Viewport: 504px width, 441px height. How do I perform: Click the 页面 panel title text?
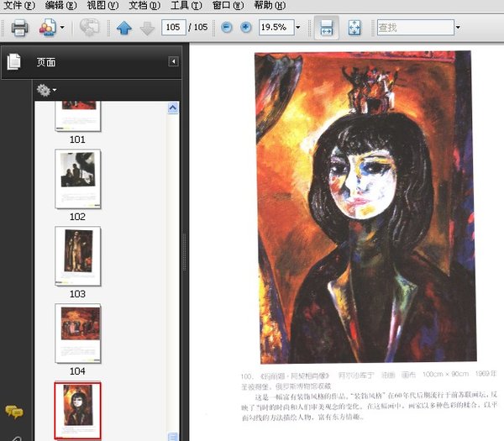click(46, 62)
